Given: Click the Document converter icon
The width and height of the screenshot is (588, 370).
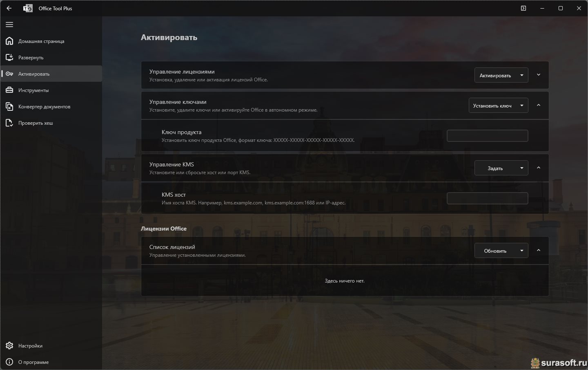Looking at the screenshot, I should tap(9, 106).
